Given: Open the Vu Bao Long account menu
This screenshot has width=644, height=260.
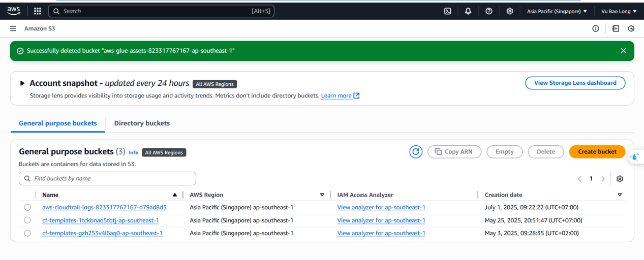Looking at the screenshot, I should coord(618,11).
